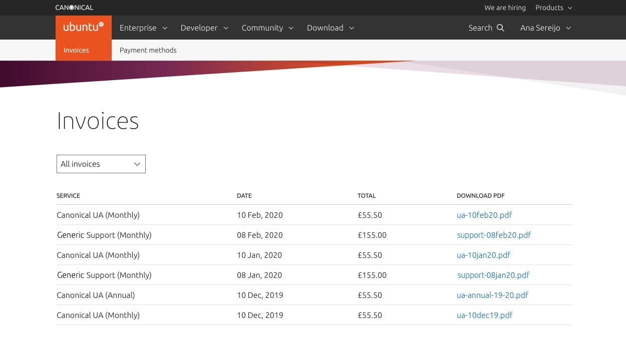626x364 pixels.
Task: Click the Search magnifier icon
Action: coord(500,28)
